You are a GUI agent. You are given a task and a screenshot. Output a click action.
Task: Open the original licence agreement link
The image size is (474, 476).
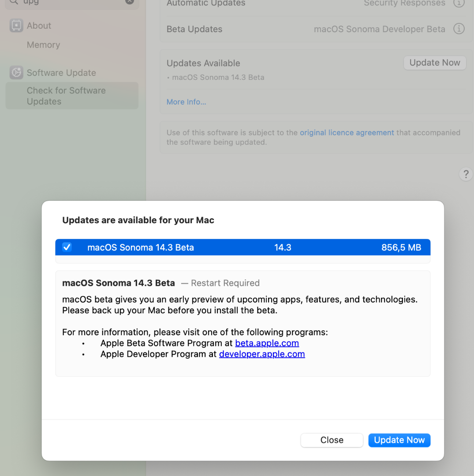(347, 132)
